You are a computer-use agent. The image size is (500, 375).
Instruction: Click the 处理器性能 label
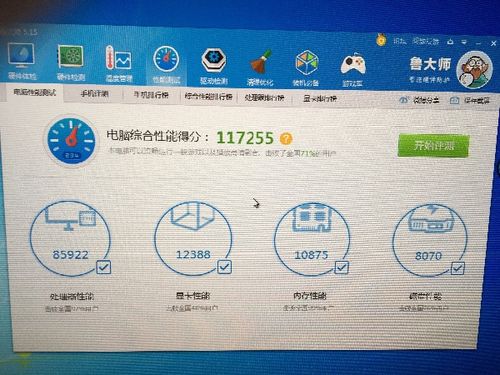click(x=72, y=296)
